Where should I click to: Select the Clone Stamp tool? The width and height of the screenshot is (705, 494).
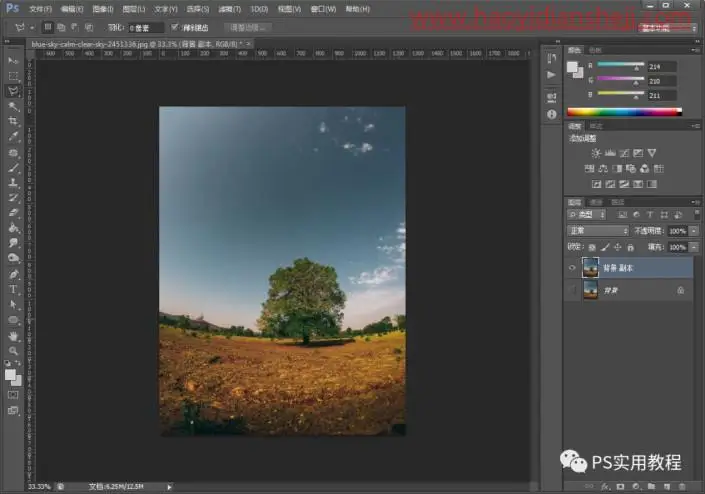pyautogui.click(x=13, y=183)
